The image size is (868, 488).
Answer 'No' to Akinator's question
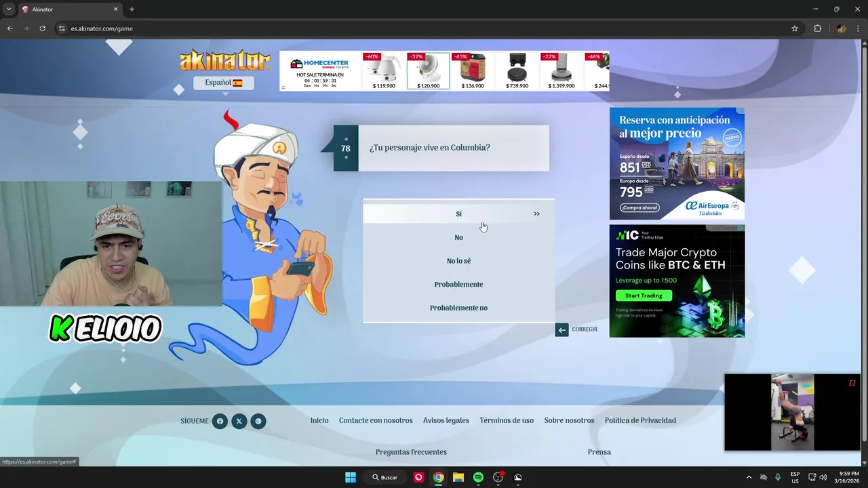[458, 237]
